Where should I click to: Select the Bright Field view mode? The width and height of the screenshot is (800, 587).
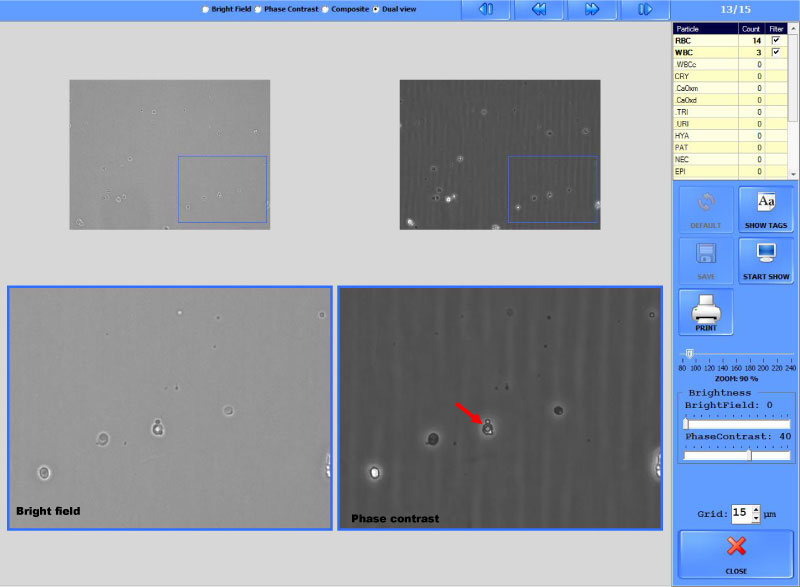(205, 10)
